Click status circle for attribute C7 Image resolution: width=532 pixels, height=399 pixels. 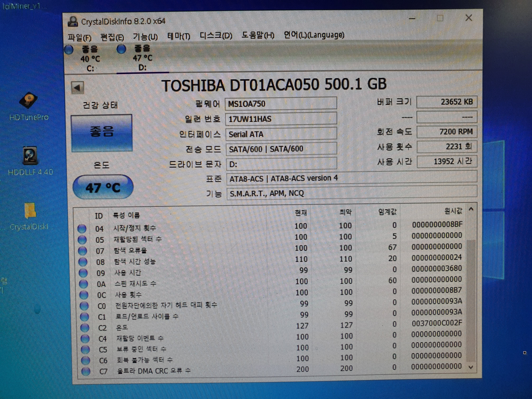click(x=86, y=371)
